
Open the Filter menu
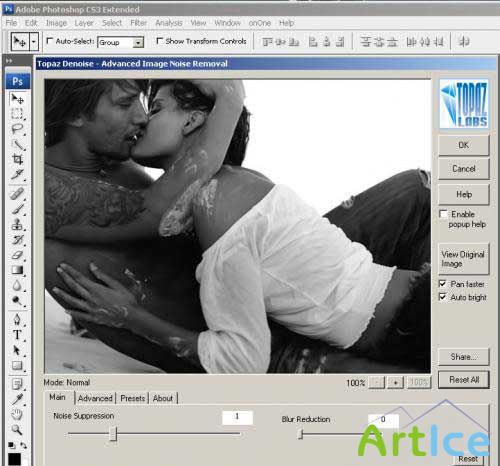coord(139,23)
